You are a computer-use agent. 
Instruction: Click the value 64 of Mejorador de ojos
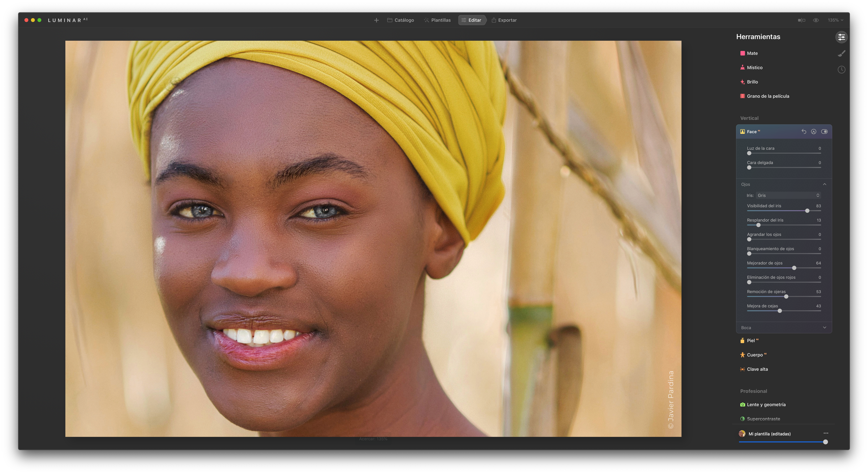click(818, 263)
